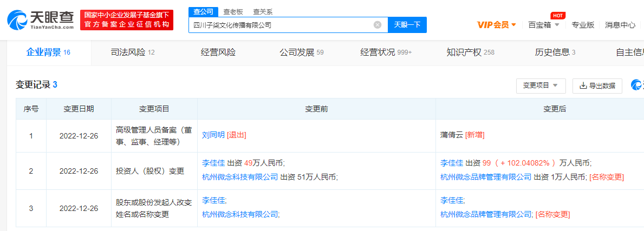Click the HOT badge above 百宝箱
The height and width of the screenshot is (231, 644).
point(557,15)
